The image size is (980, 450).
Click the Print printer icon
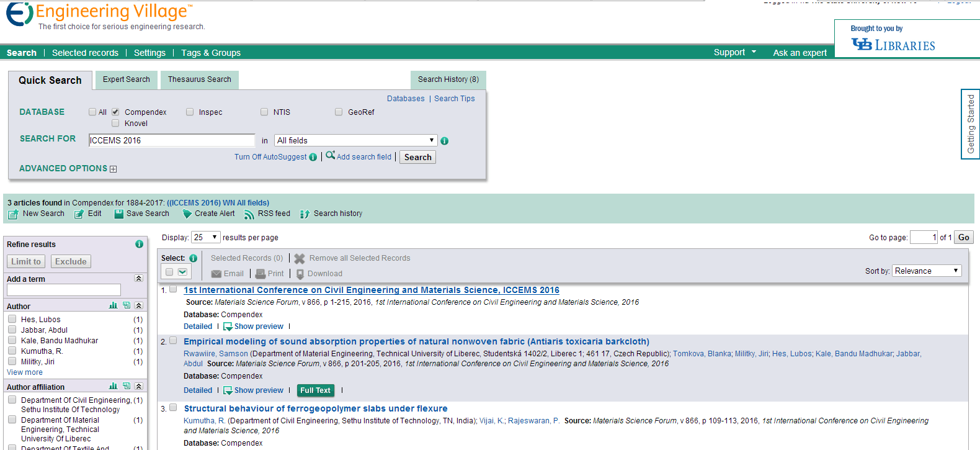pos(261,274)
